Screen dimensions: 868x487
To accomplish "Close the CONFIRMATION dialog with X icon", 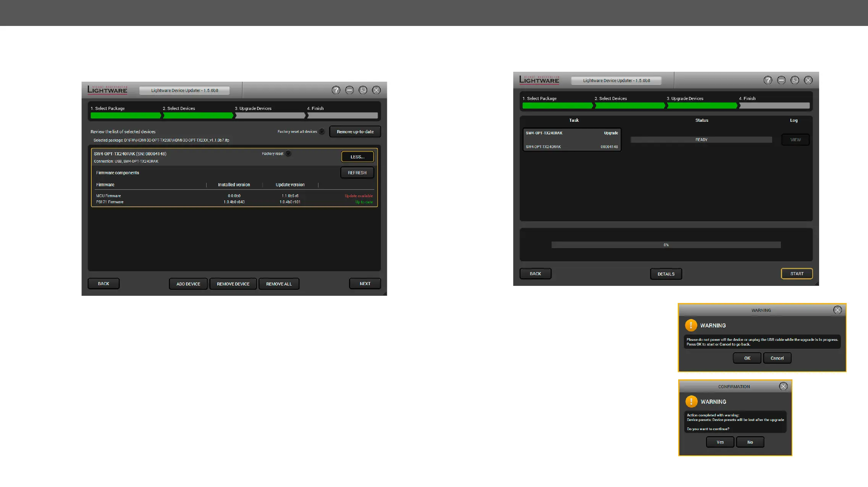I will (x=783, y=386).
